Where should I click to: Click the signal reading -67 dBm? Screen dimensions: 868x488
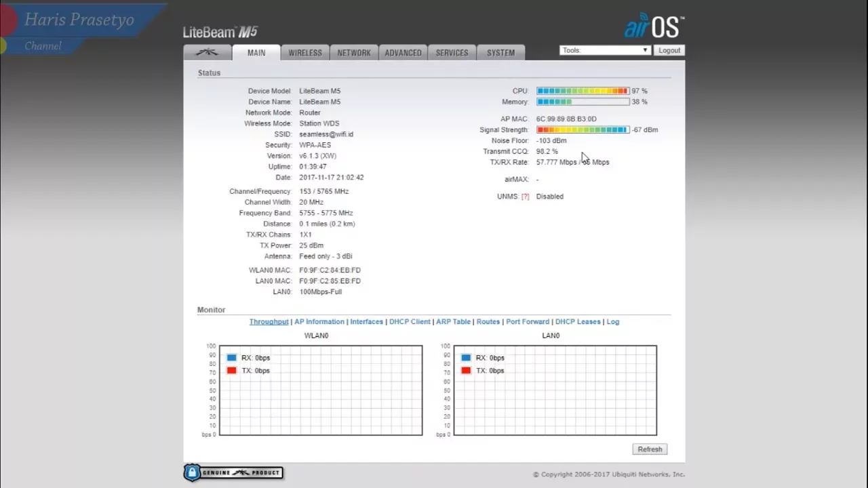[x=645, y=130]
